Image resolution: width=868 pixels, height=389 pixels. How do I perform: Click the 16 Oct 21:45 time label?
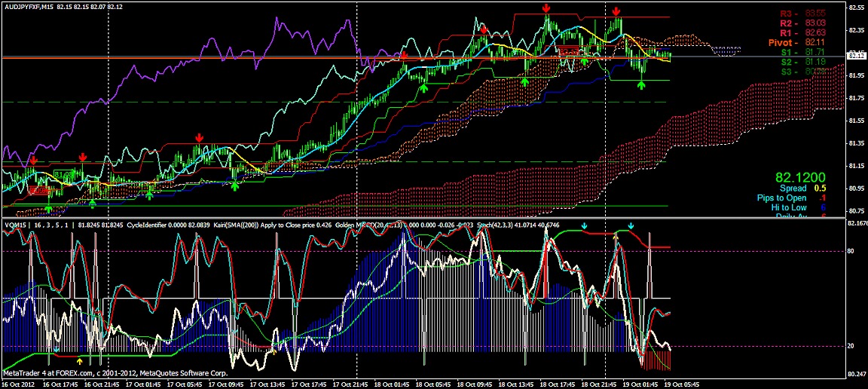point(102,384)
